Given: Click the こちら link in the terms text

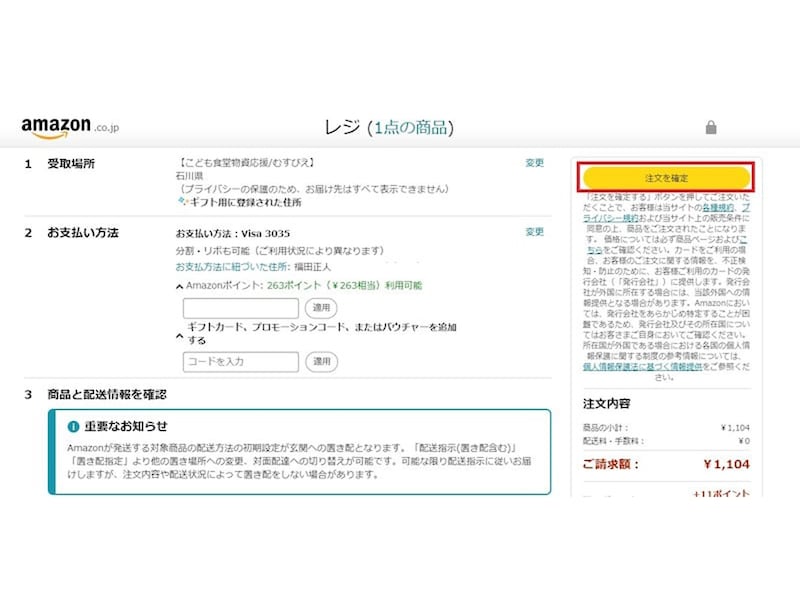Looking at the screenshot, I should 592,248.
